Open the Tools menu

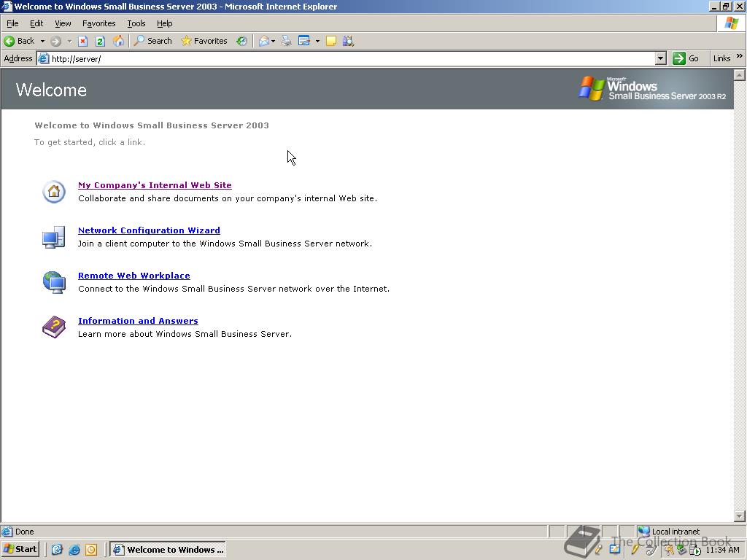(x=136, y=23)
